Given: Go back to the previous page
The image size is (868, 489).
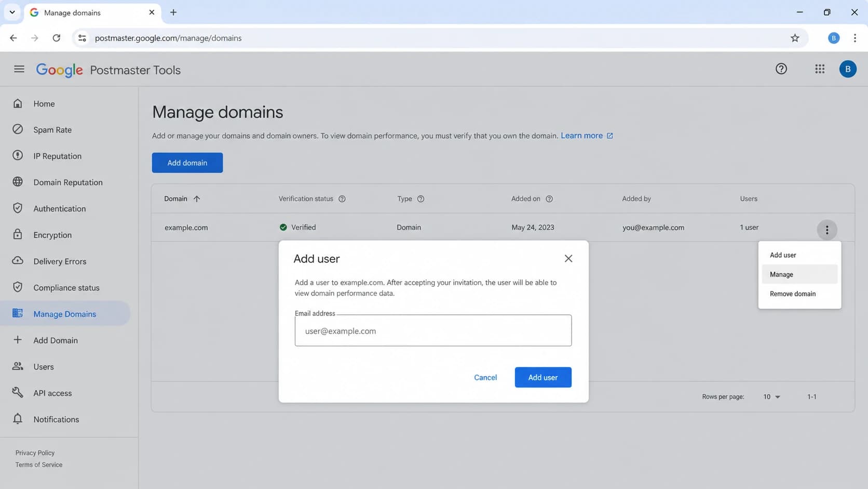Looking at the screenshot, I should [13, 38].
